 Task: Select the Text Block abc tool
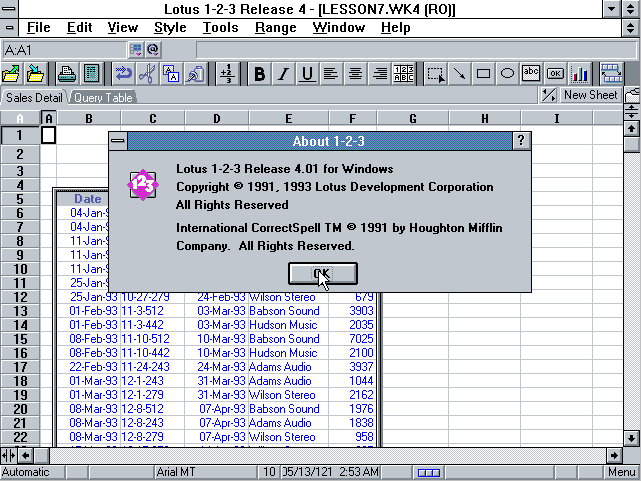(x=531, y=74)
